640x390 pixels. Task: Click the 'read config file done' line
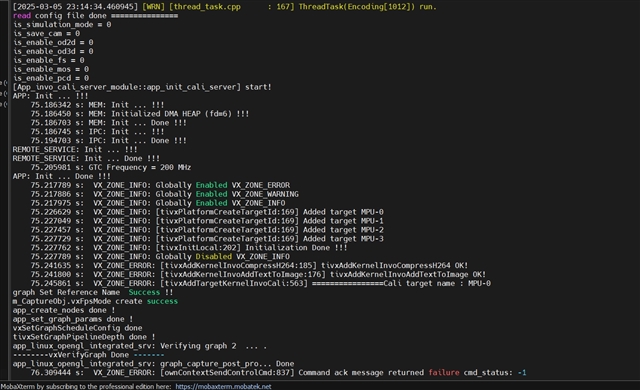point(95,16)
